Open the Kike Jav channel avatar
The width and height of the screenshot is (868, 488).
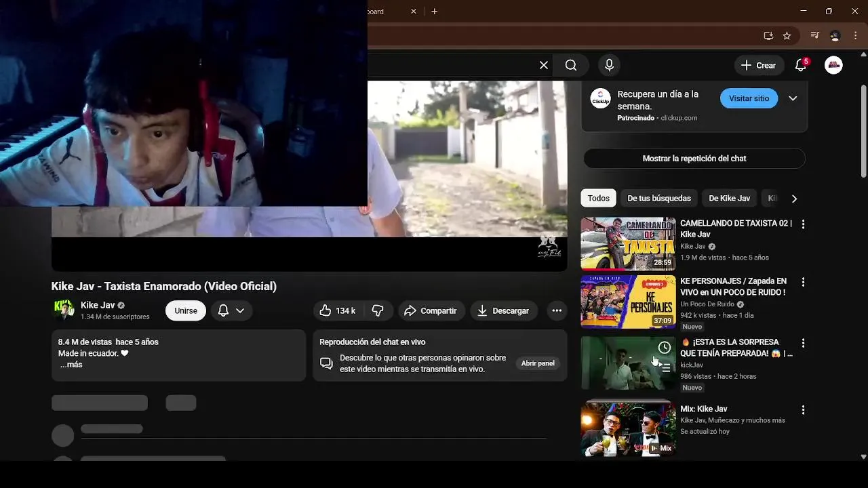click(63, 310)
